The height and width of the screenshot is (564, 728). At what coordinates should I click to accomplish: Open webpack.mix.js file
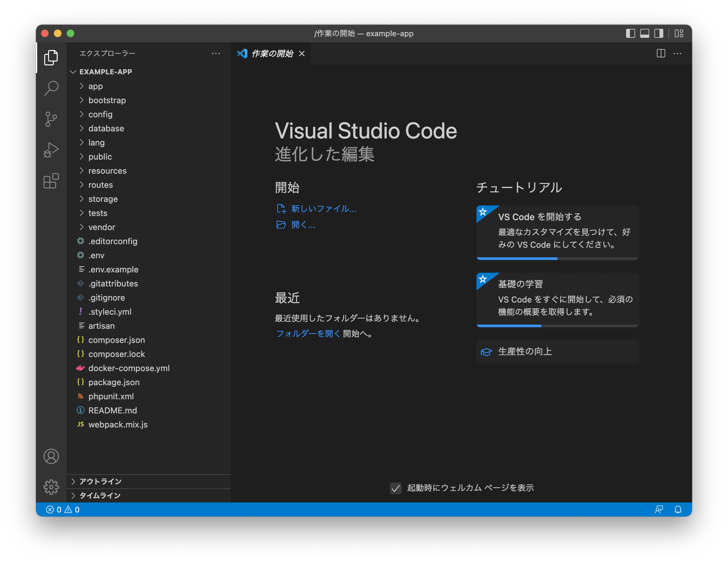[x=149, y=424]
